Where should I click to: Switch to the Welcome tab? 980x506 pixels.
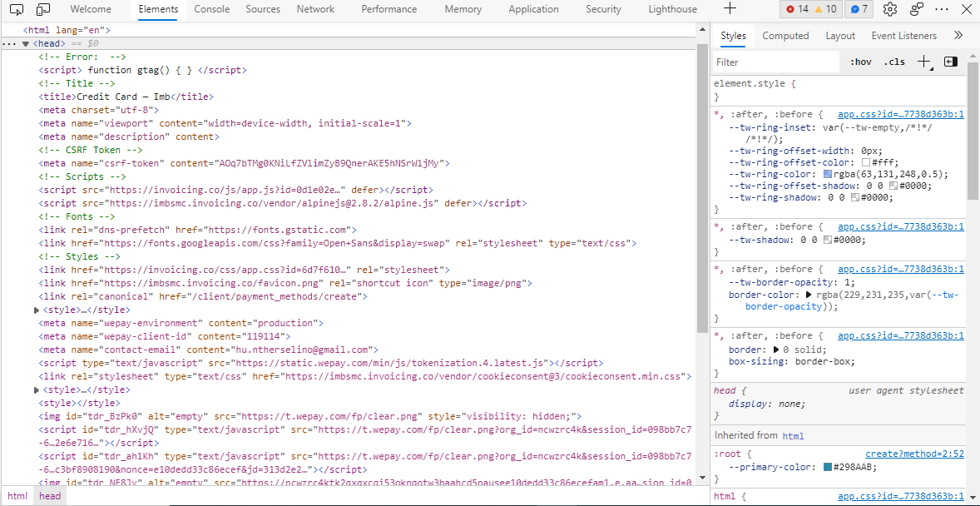coord(91,9)
